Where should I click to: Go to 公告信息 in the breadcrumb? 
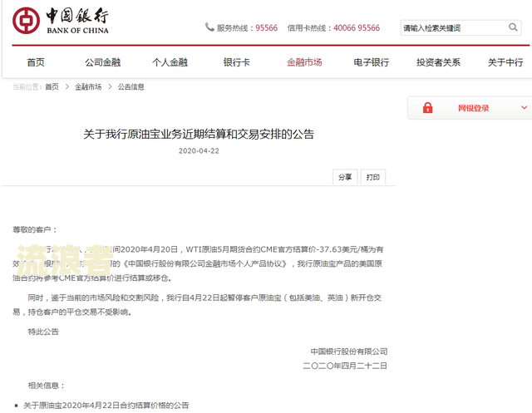(x=131, y=87)
